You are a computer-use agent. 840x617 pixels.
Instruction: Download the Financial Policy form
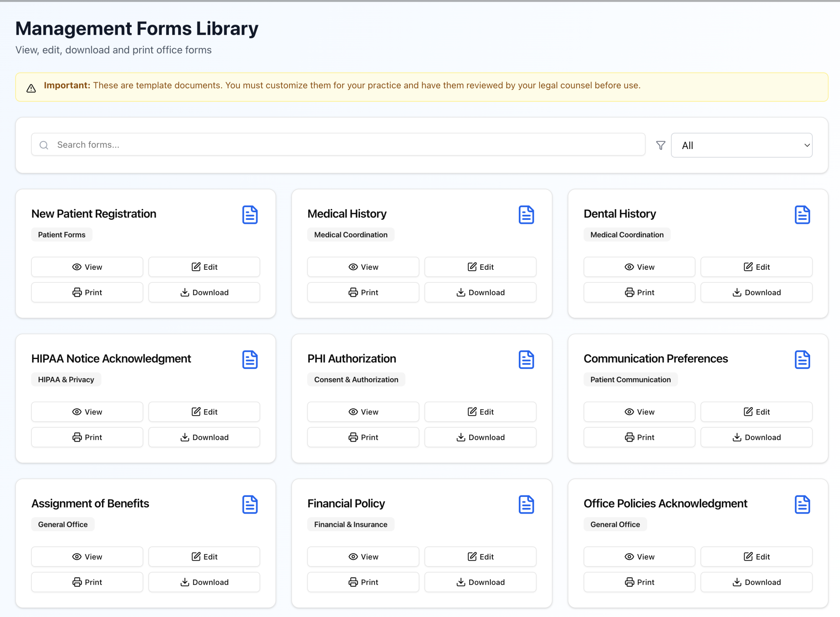point(480,582)
